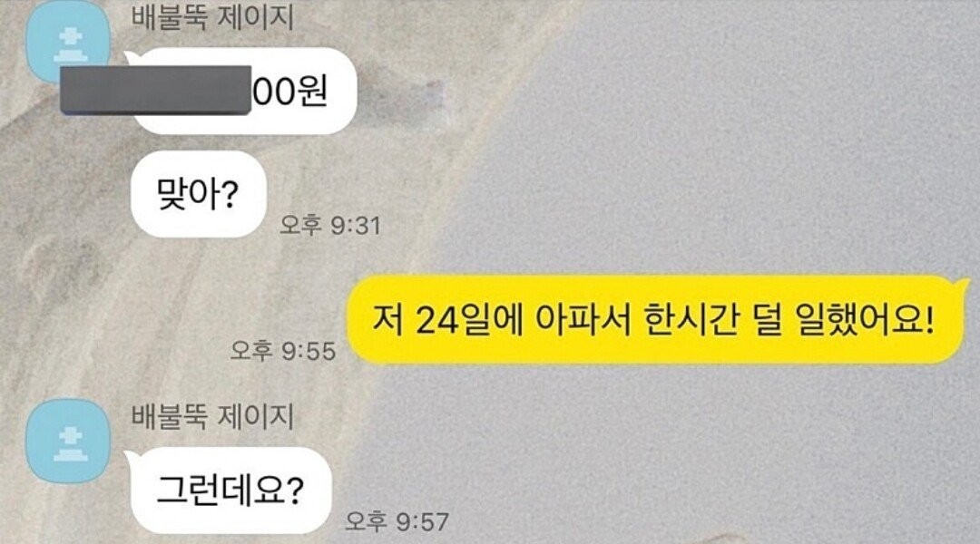Select the 그런데요? reply bubble
The height and width of the screenshot is (544, 980).
pos(230,491)
